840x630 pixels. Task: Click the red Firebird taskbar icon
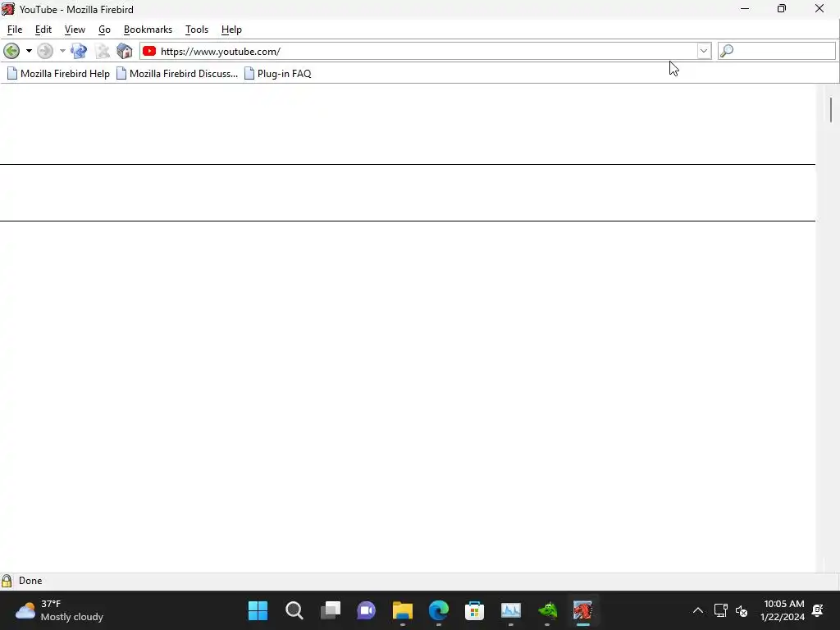(x=583, y=610)
